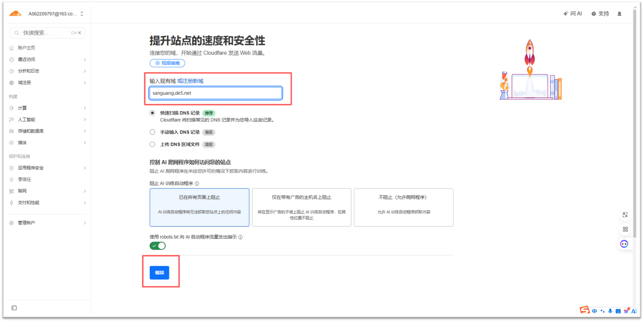Viewport: 644px width, 322px height.
Task: Click info icon beside 阻止 AI 训练自动程序
Action: [x=197, y=184]
